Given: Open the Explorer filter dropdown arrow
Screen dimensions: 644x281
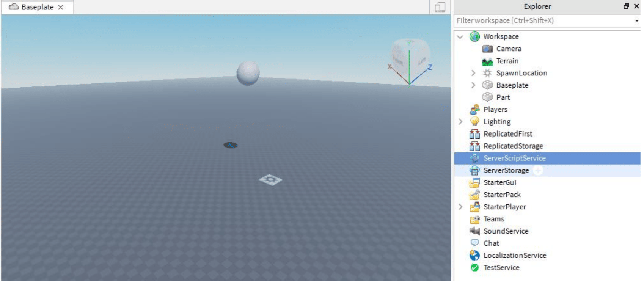Looking at the screenshot, I should 637,21.
